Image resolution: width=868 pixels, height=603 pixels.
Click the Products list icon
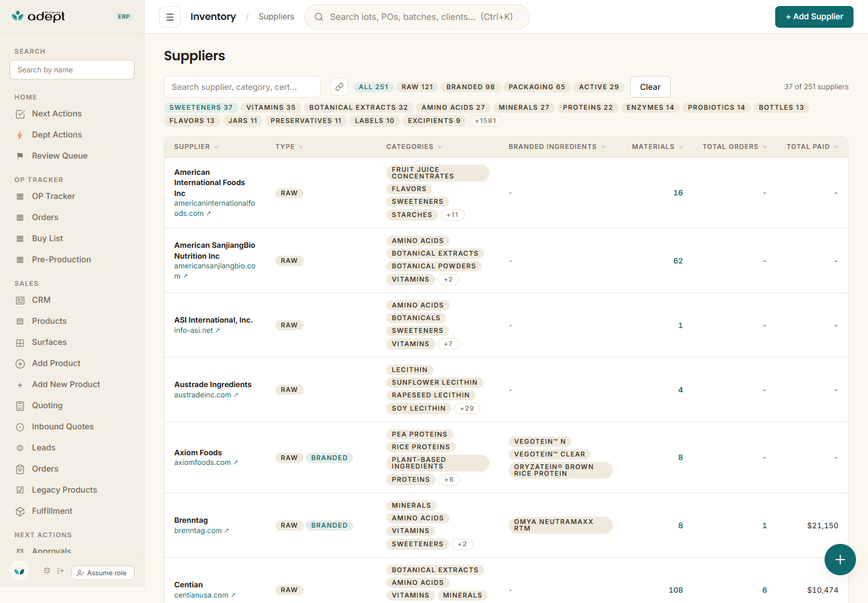click(x=20, y=321)
